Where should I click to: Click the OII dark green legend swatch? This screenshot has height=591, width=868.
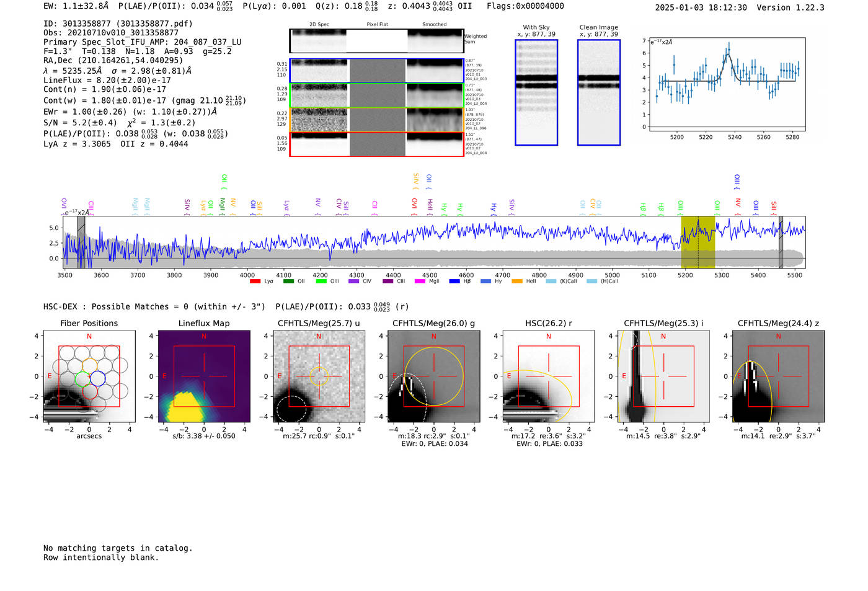click(288, 281)
